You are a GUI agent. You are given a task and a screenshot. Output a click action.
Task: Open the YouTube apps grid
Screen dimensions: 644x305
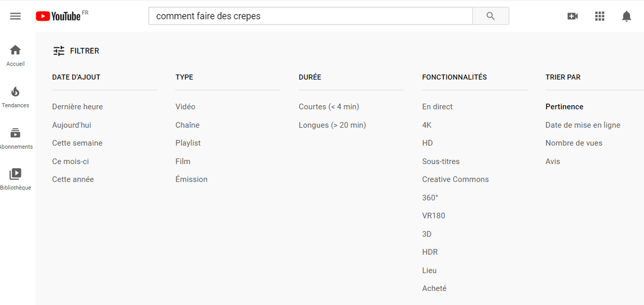point(599,16)
